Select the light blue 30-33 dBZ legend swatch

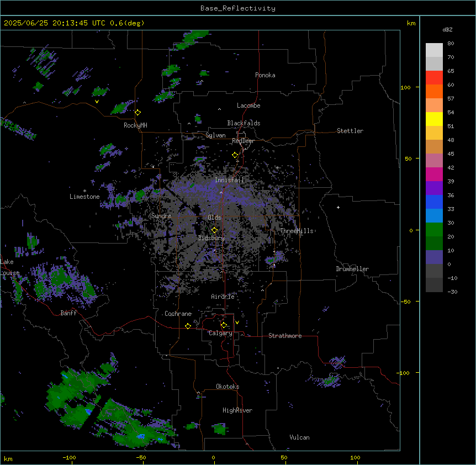(x=434, y=216)
